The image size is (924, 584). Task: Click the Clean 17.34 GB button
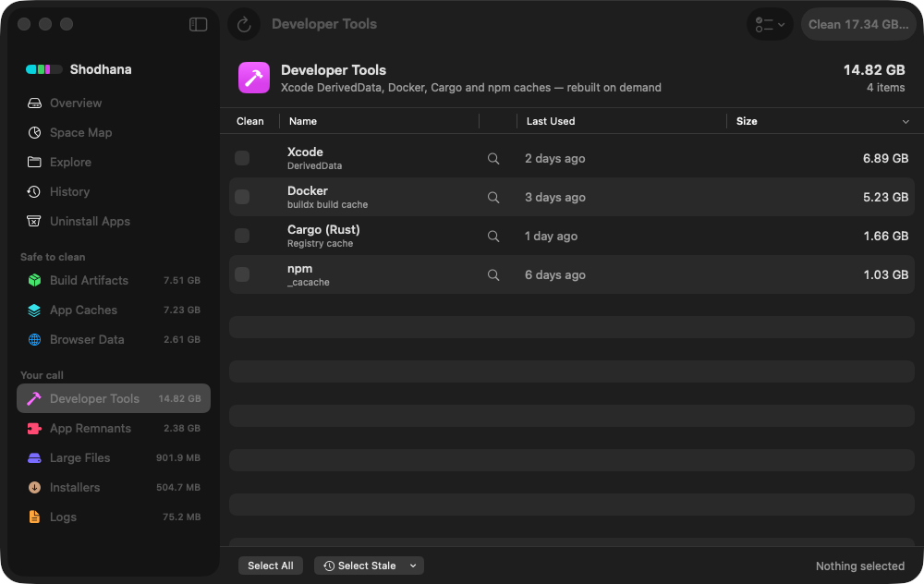tap(858, 24)
